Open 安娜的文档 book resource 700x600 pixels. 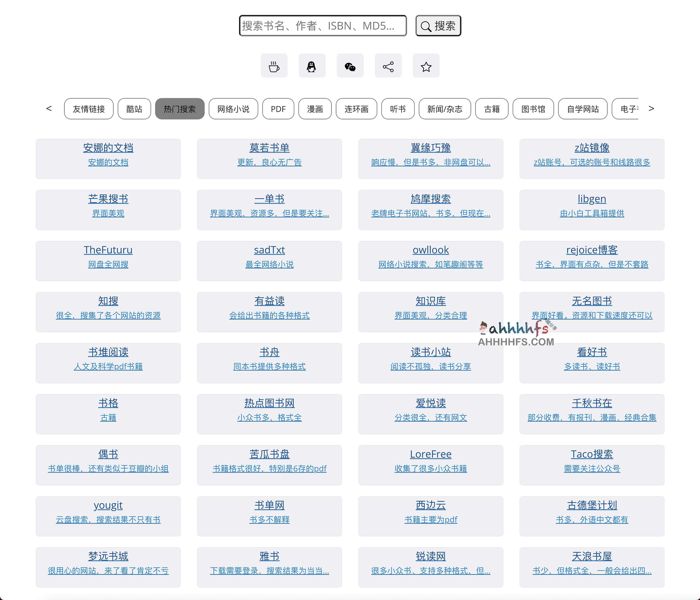108,148
